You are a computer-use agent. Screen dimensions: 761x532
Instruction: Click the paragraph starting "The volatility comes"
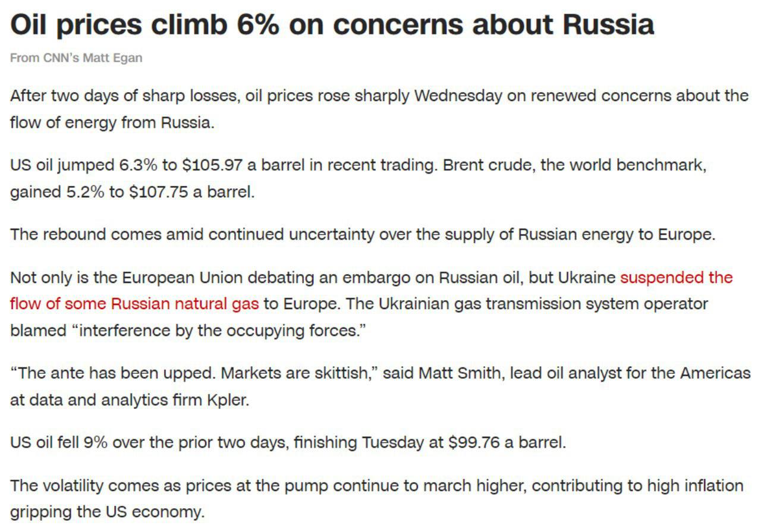pyautogui.click(x=376, y=486)
